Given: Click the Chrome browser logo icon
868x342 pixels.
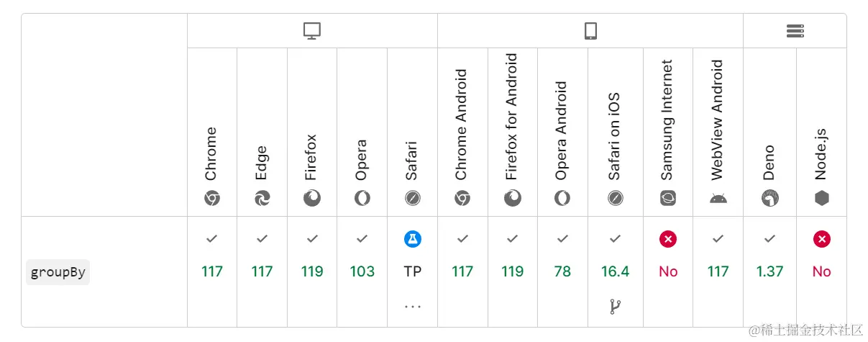Looking at the screenshot, I should click(x=211, y=198).
